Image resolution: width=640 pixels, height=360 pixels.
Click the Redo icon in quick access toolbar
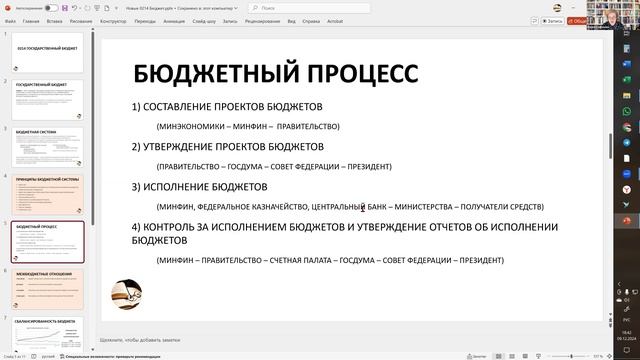pos(87,8)
